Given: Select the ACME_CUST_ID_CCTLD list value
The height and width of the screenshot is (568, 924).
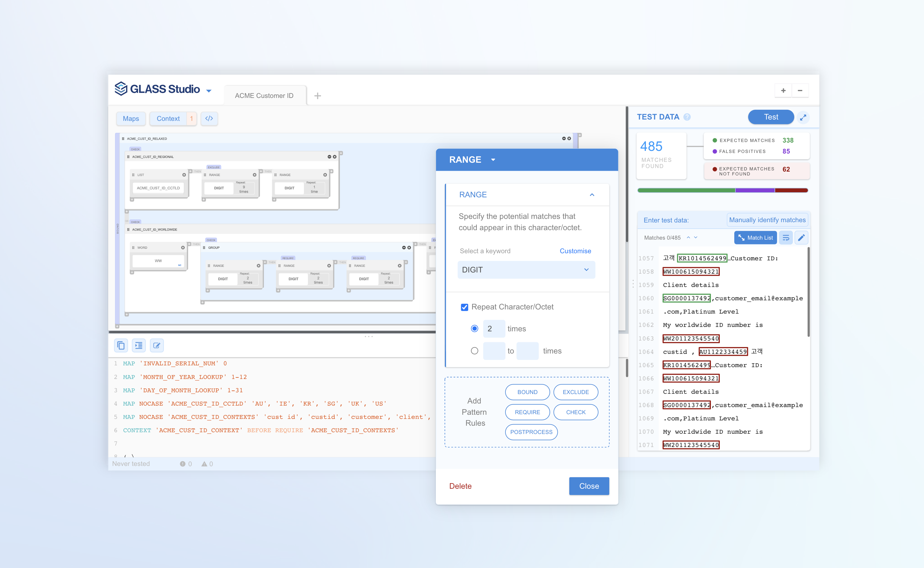Looking at the screenshot, I should click(158, 188).
